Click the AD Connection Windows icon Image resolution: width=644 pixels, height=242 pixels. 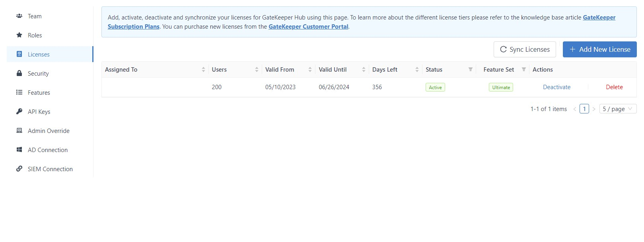pos(19,150)
